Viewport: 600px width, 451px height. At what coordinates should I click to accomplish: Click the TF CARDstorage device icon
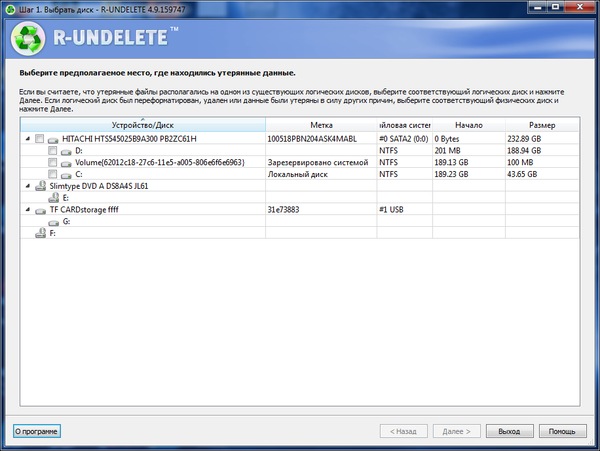[40, 210]
